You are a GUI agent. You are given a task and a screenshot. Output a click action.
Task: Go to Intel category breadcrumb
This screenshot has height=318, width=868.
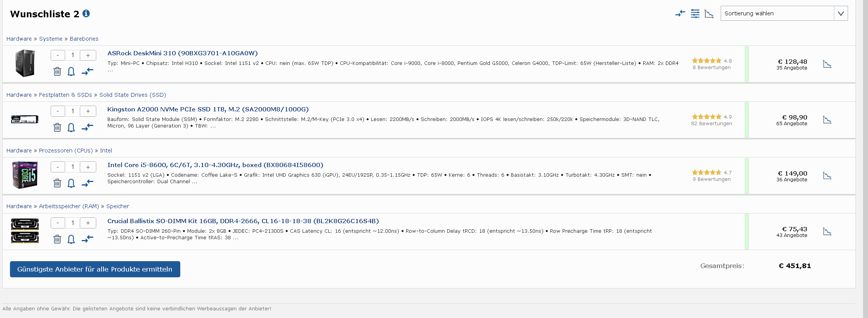pos(106,151)
